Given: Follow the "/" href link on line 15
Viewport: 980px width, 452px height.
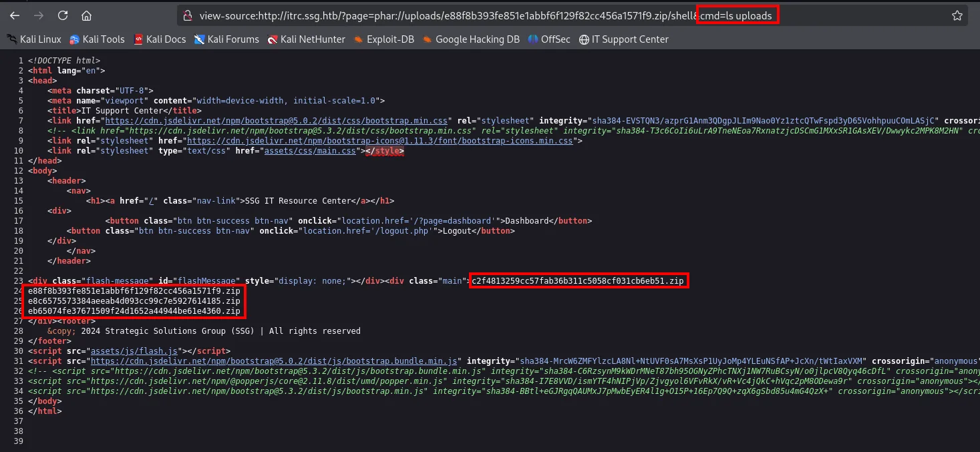Looking at the screenshot, I should [152, 201].
